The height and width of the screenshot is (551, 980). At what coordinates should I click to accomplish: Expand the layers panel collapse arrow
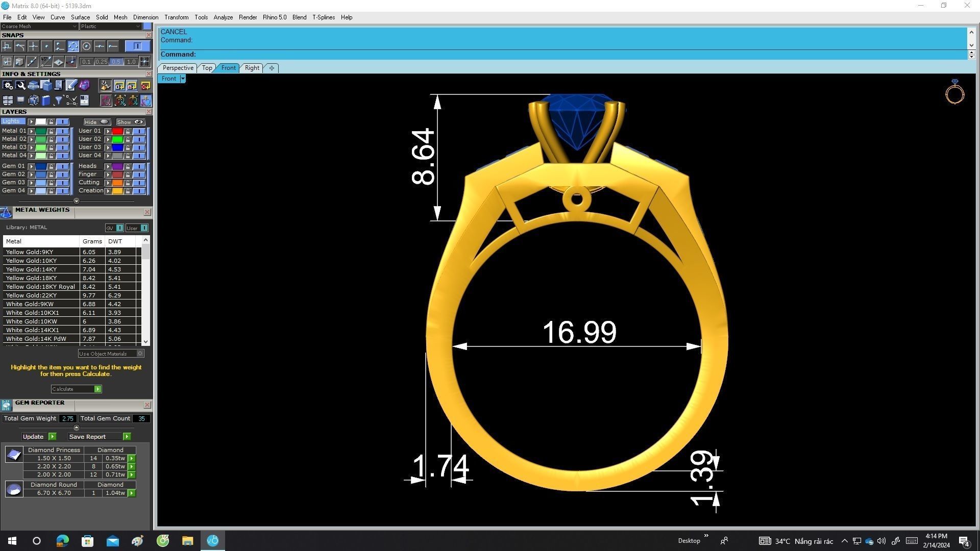tap(77, 201)
